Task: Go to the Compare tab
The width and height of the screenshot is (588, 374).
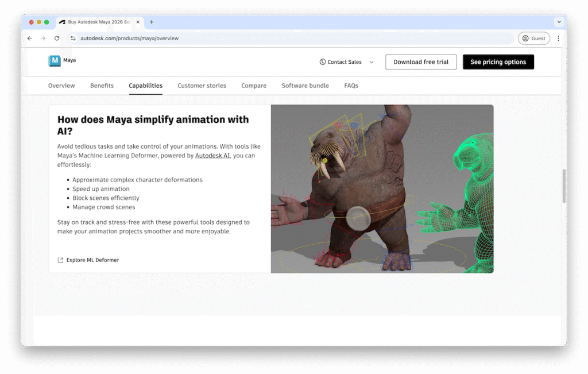Action: (x=254, y=86)
